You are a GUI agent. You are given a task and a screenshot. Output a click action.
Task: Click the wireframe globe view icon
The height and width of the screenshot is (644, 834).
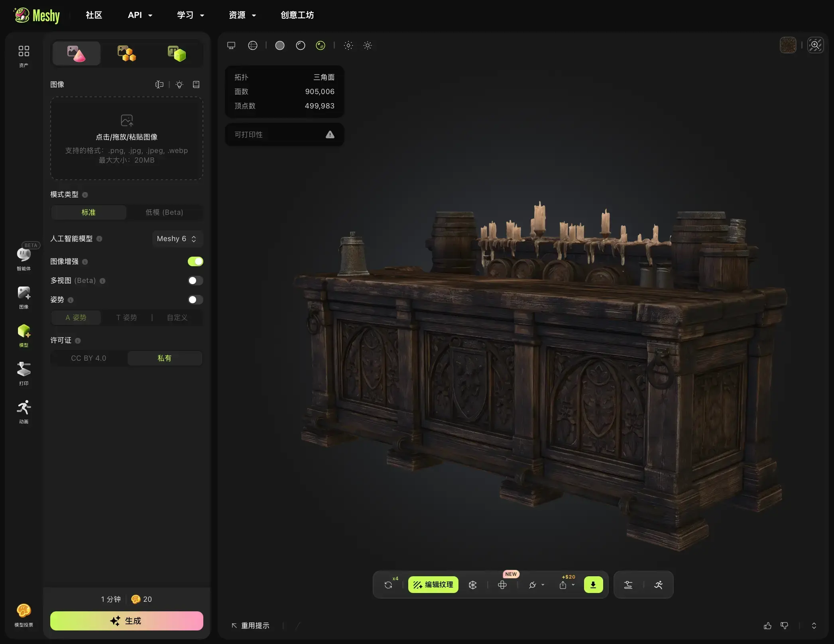coord(253,45)
